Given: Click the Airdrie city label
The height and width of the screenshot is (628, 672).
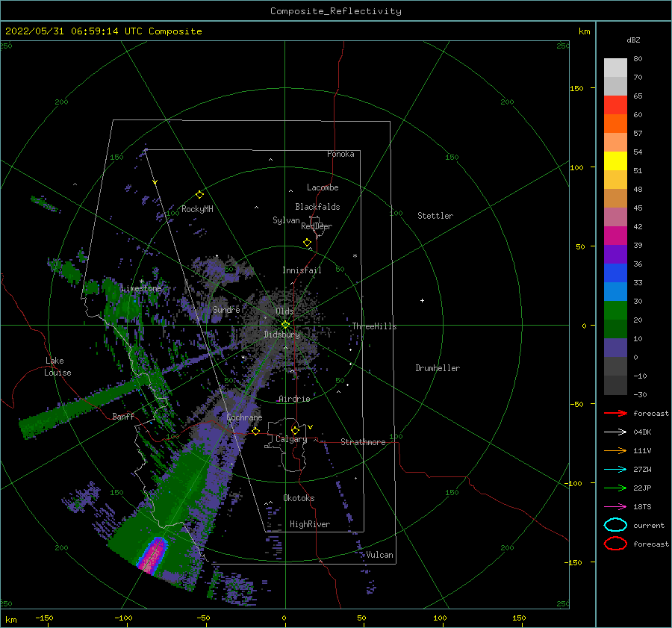Looking at the screenshot, I should (294, 399).
